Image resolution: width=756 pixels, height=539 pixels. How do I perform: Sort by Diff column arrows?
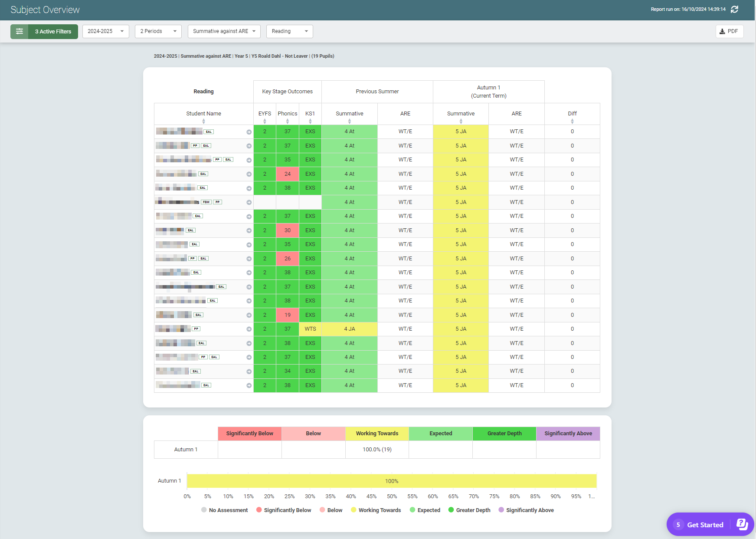click(x=572, y=122)
